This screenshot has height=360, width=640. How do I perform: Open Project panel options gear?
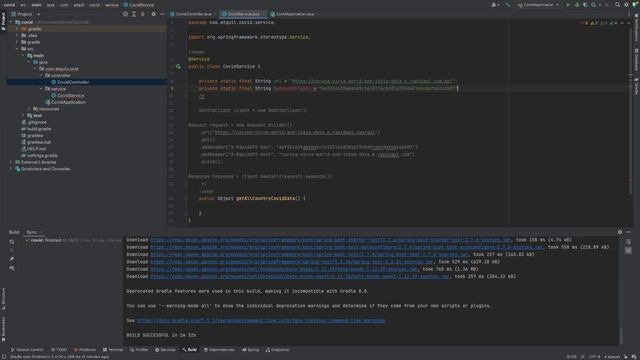pos(153,14)
